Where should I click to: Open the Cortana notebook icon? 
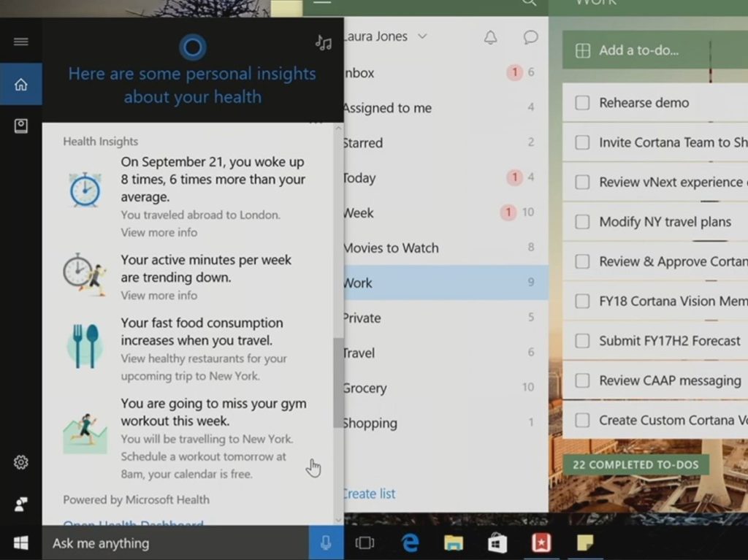point(20,126)
